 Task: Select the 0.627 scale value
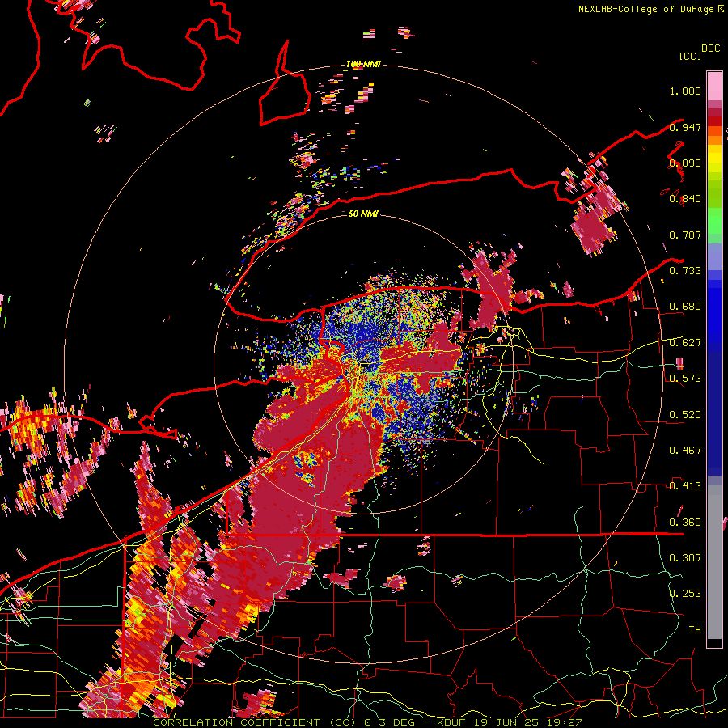click(685, 343)
